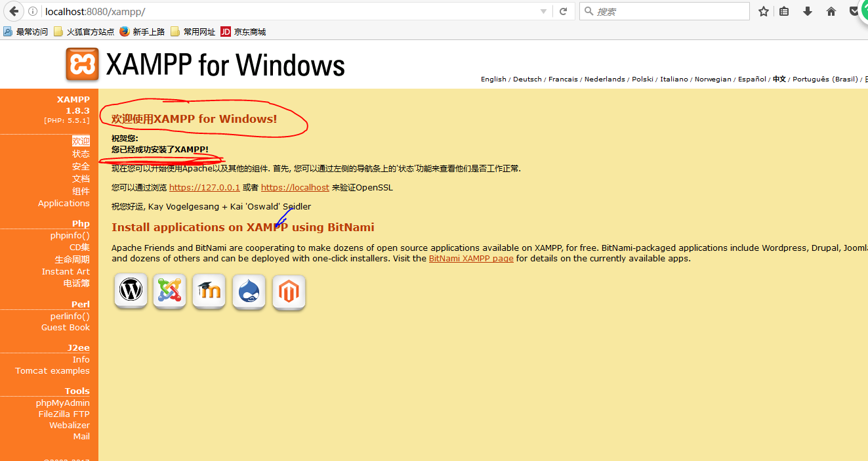
Task: Open the 状态 status page
Action: [x=81, y=154]
